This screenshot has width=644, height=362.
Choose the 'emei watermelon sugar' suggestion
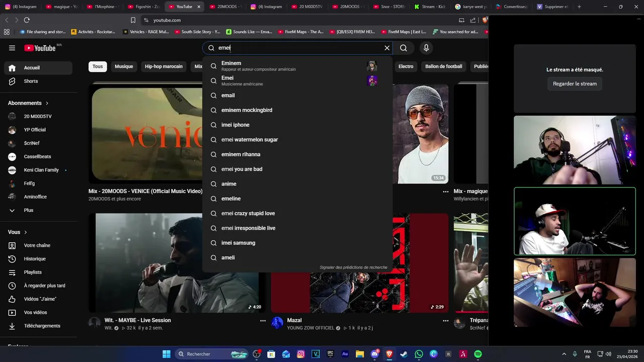[x=297, y=140]
